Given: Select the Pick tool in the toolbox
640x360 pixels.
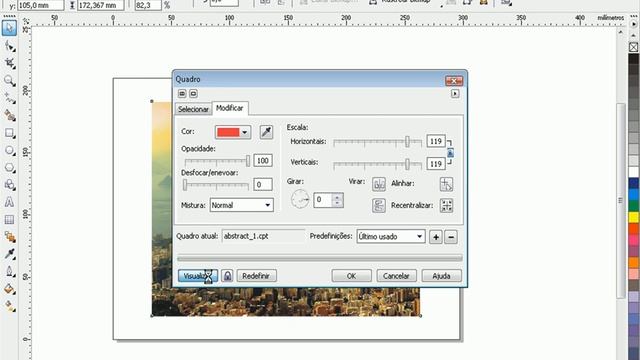Looking at the screenshot, I should [x=9, y=28].
